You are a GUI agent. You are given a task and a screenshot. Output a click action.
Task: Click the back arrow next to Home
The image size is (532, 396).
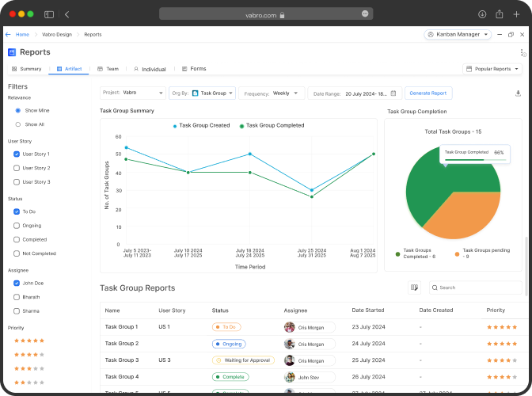(8, 35)
